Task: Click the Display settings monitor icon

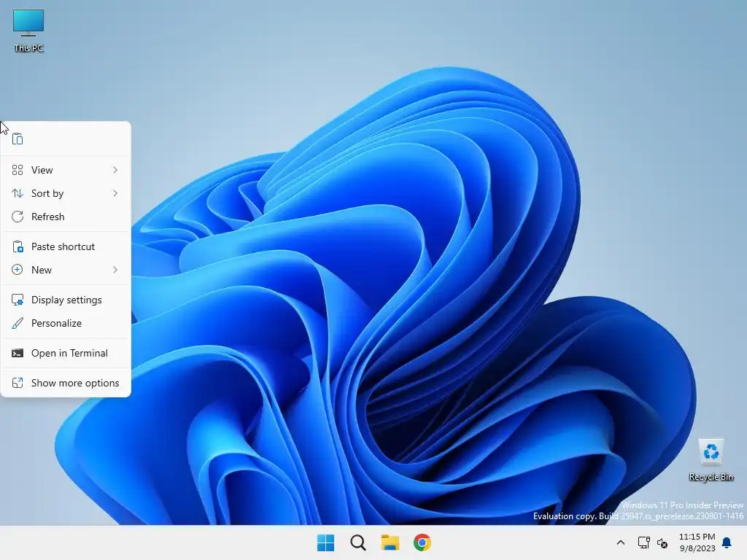Action: coord(18,300)
